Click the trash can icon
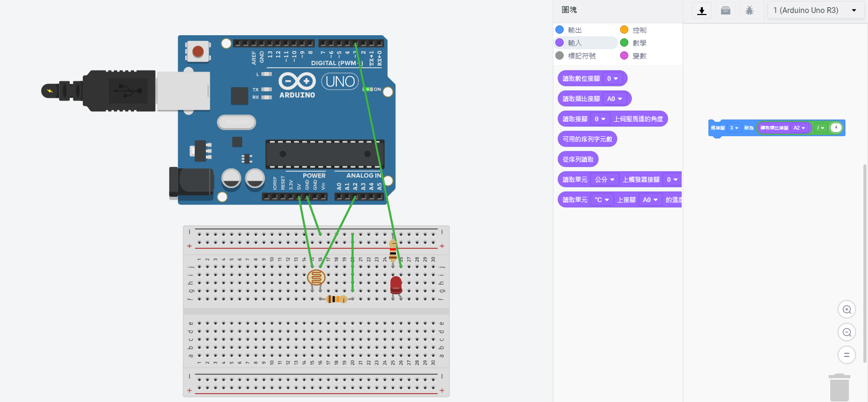Screen dimensions: 868x402 coord(839,387)
